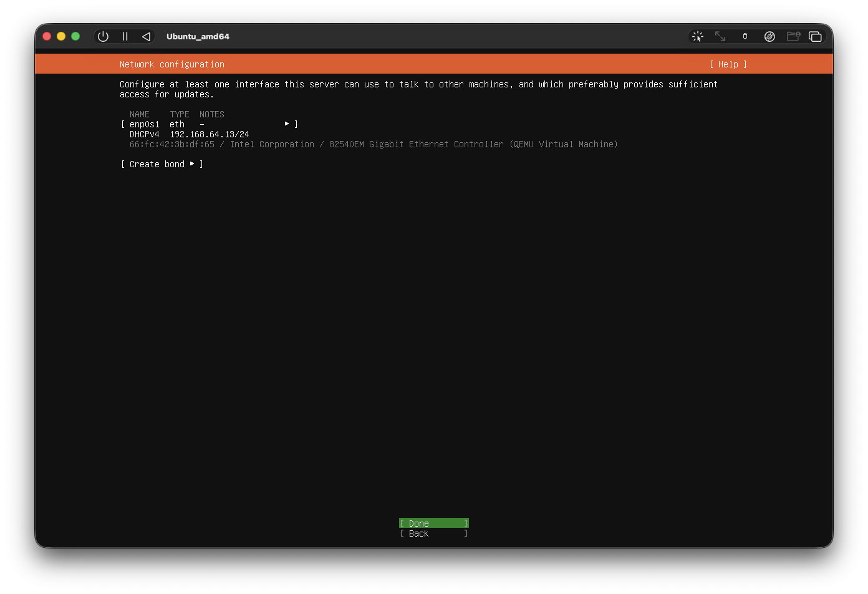Screen dimensions: 868x594
Task: Minimize the VM window with yellow button
Action: [x=61, y=37]
